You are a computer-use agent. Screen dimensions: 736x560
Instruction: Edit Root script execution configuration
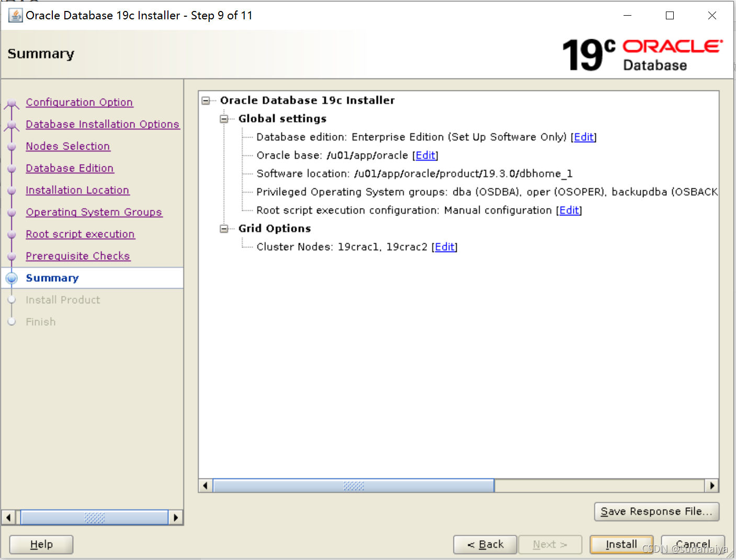point(569,210)
